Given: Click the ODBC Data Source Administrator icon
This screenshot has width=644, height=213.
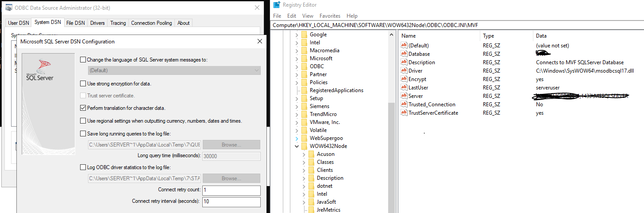Looking at the screenshot, I should coord(8,8).
